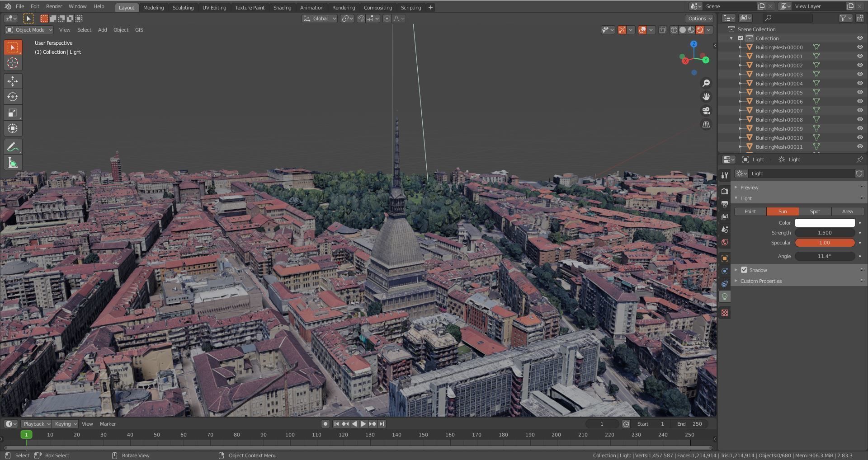Screen dimensions: 868x460
Task: Open the Object Data light properties tab
Action: pyautogui.click(x=725, y=296)
